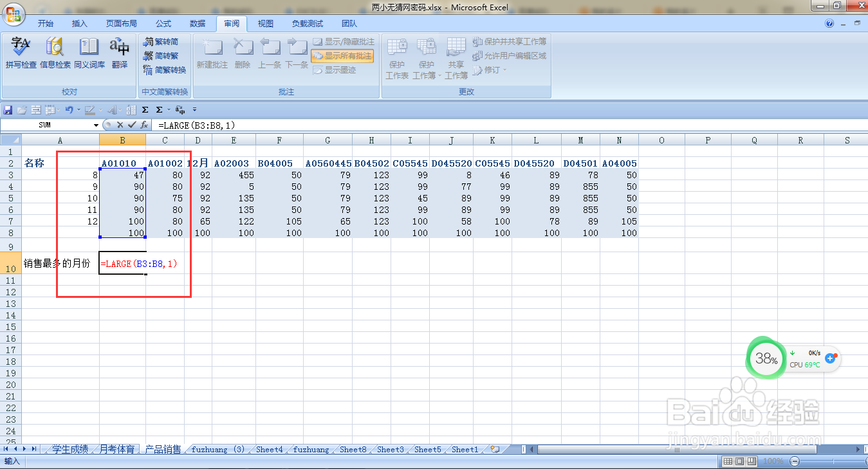The height and width of the screenshot is (469, 868).
Task: Run the 拼写检查 spelling check
Action: [21, 53]
